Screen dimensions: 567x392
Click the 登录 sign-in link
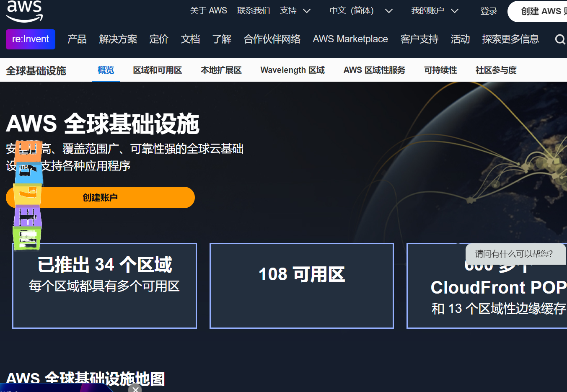(x=488, y=11)
